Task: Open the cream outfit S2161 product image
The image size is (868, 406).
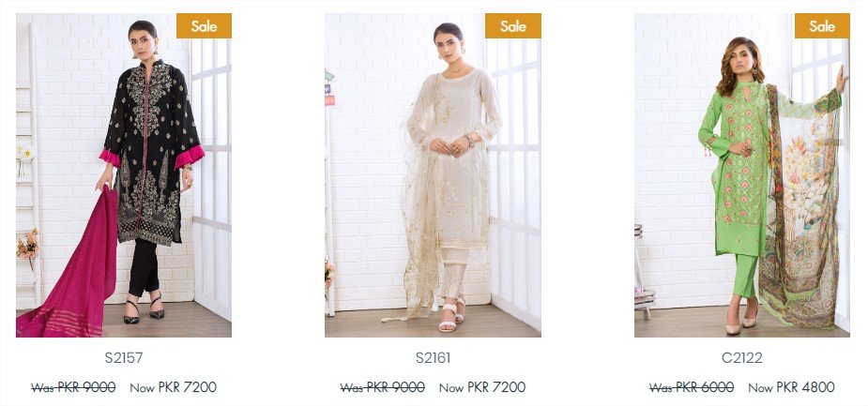Action: coord(433,175)
